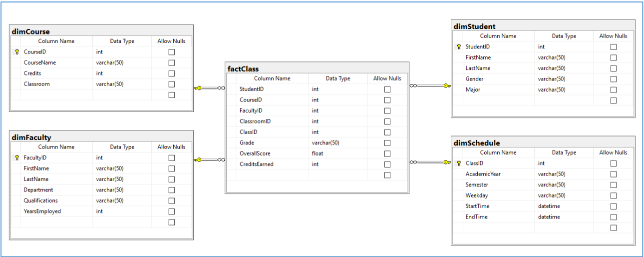644x257 pixels.
Task: Click the Major column name in dimStudent
Action: point(473,90)
